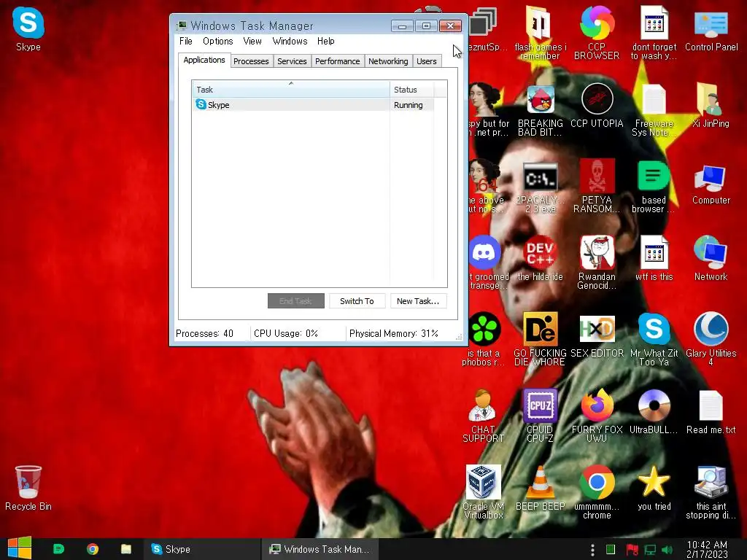Click the Processes: 40 status text

pos(204,333)
